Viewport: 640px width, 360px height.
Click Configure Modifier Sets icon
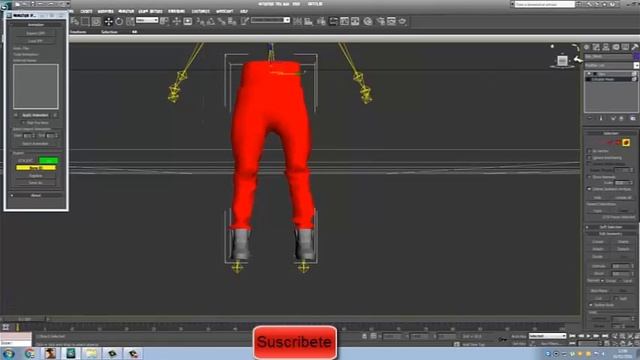[633, 118]
